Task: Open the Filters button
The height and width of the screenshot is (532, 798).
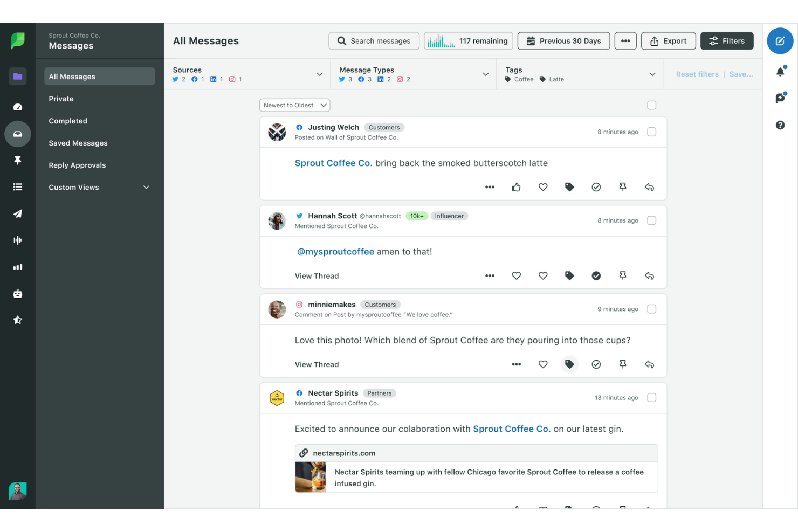Action: coord(727,41)
